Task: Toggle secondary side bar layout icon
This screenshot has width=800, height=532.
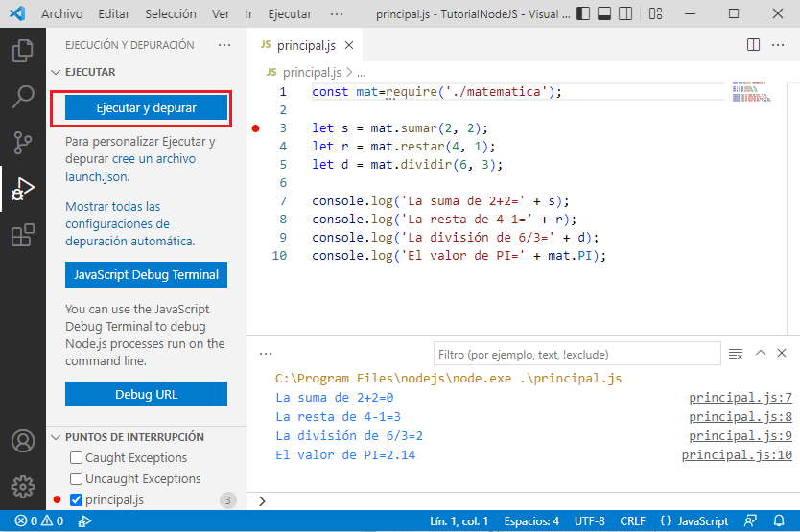Action: pos(625,13)
